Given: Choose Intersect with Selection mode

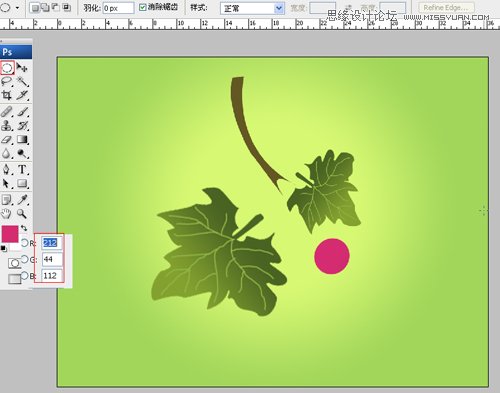Looking at the screenshot, I should (66, 8).
